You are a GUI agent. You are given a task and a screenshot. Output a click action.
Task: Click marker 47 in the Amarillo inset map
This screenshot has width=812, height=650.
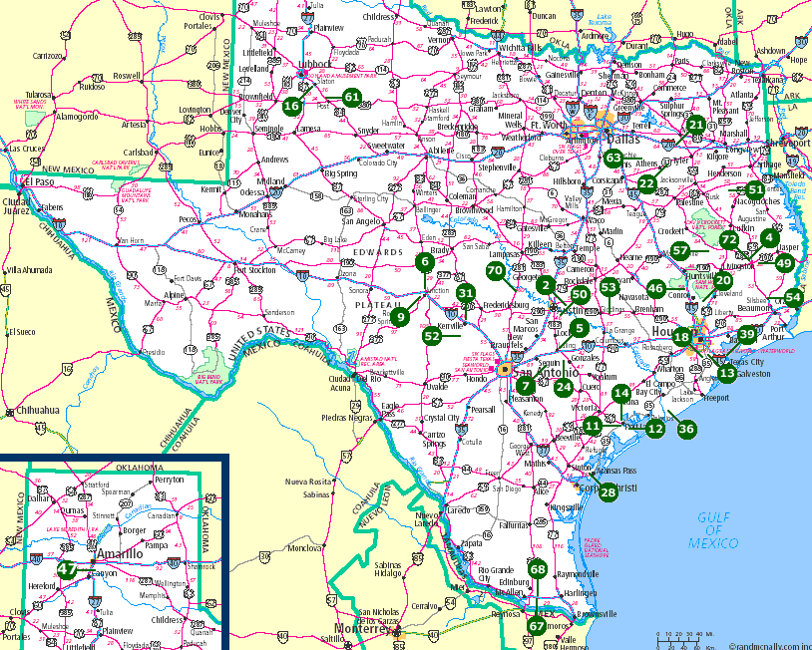pos(67,570)
